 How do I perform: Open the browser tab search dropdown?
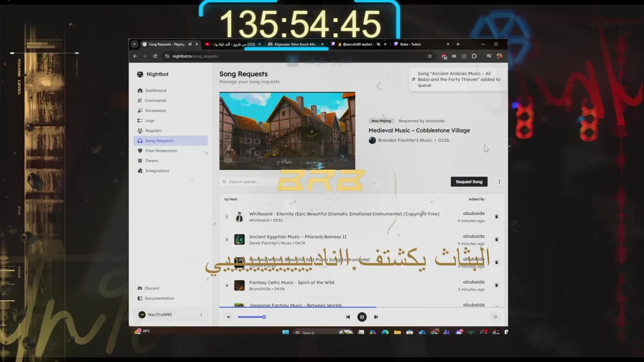coord(134,44)
